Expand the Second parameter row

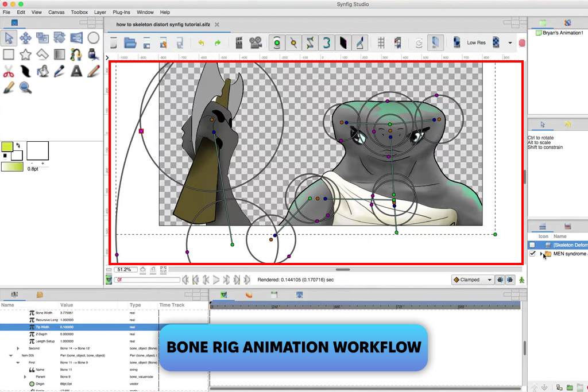click(x=18, y=348)
